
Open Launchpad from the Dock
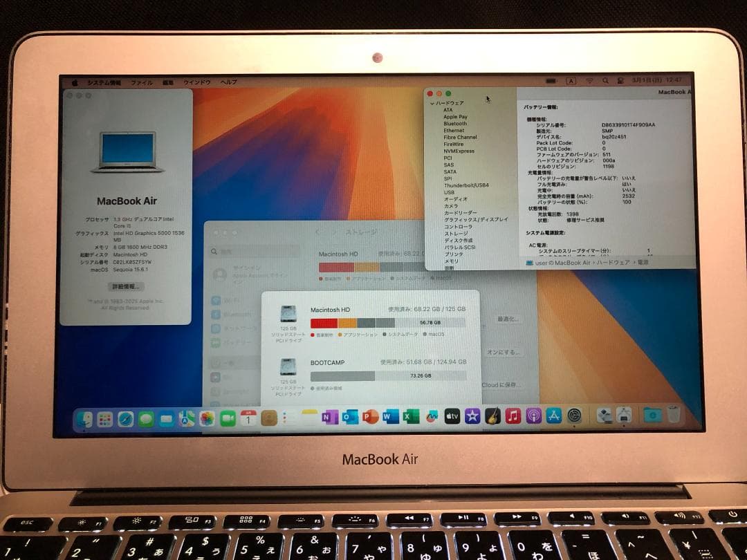click(x=105, y=419)
